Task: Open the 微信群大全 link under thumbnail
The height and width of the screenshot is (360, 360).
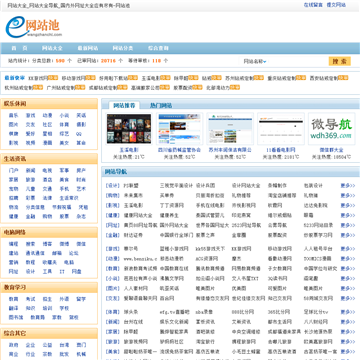Action: [331, 150]
